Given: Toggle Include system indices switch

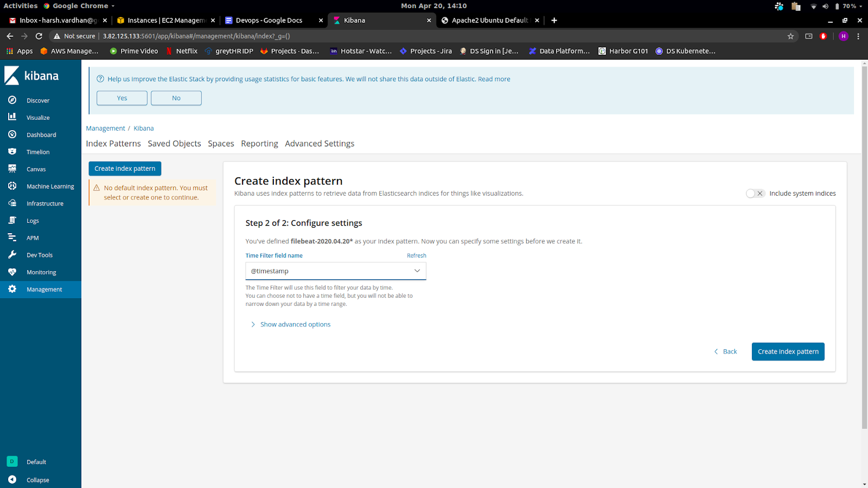Looking at the screenshot, I should point(755,194).
